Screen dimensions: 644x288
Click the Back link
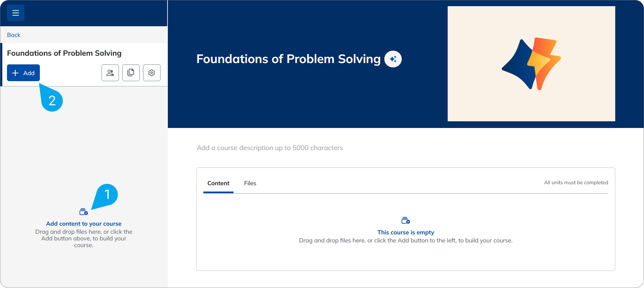point(14,35)
